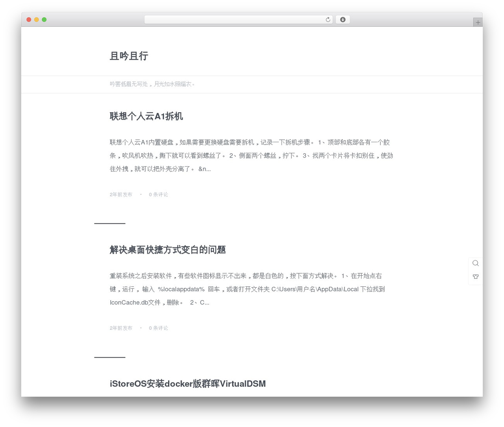Click the green maximize window button

coord(44,19)
